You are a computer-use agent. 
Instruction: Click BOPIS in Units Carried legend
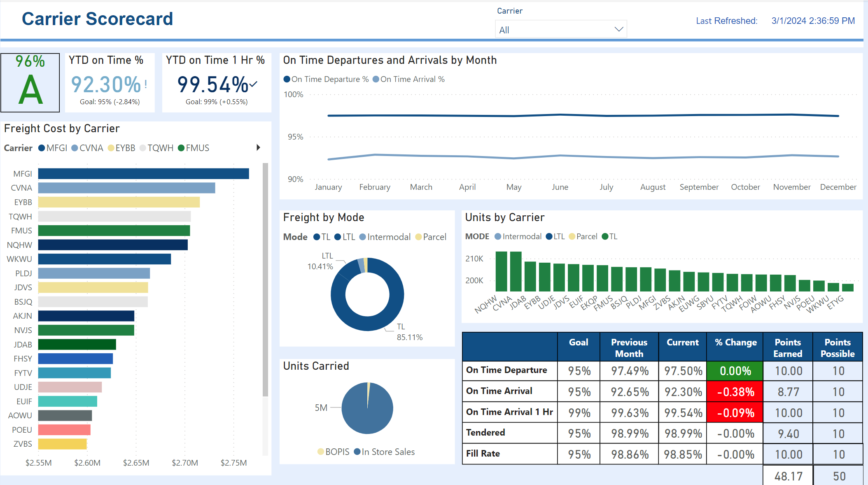coord(334,452)
